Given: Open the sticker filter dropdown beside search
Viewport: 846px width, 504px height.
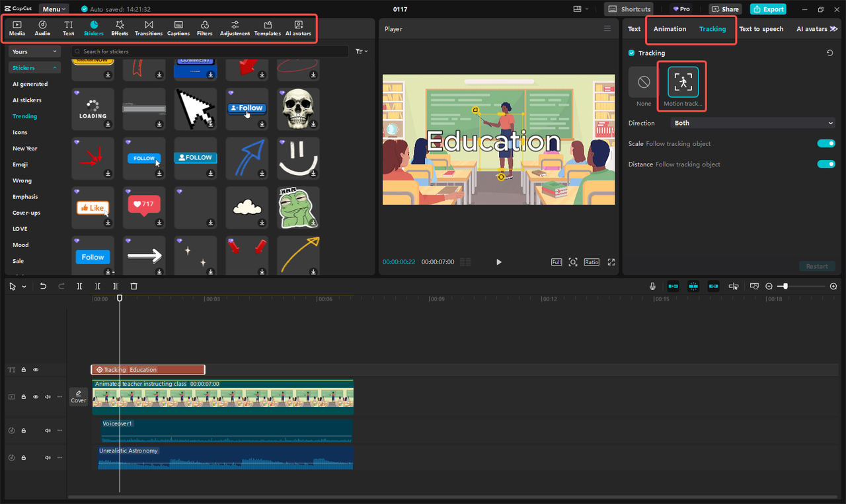Looking at the screenshot, I should (361, 51).
